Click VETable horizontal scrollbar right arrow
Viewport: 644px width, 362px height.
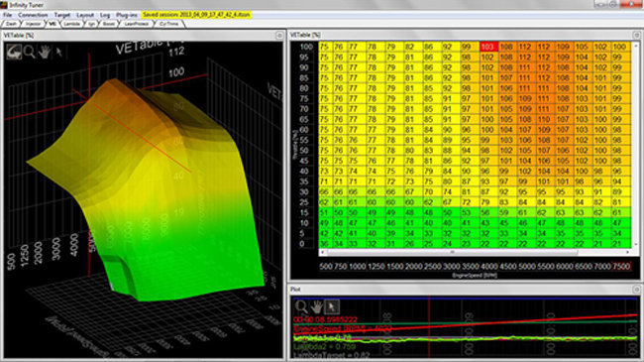point(627,252)
